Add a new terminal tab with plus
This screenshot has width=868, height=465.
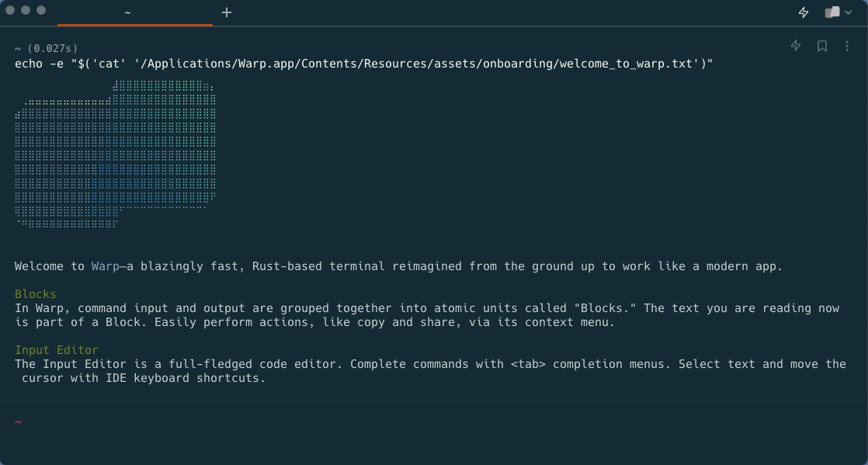click(x=227, y=12)
